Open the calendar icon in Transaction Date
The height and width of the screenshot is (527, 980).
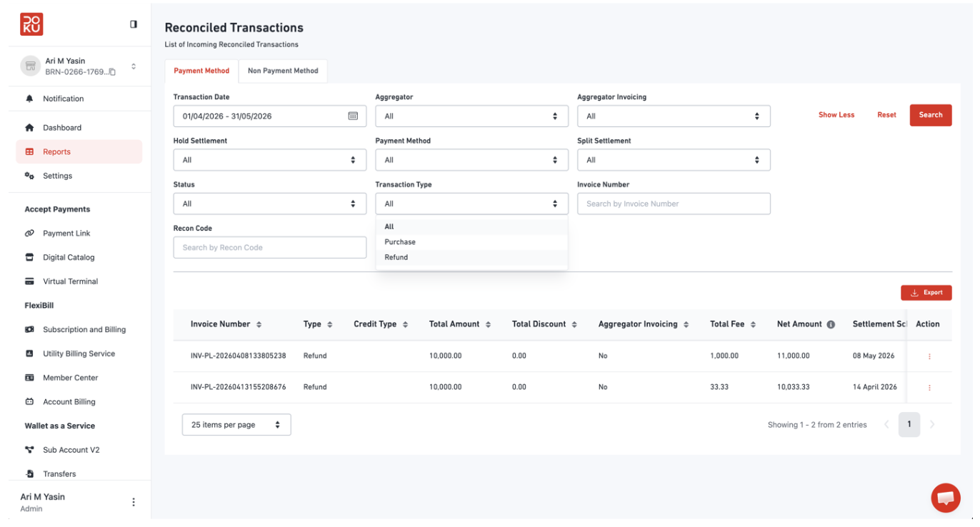pos(353,116)
